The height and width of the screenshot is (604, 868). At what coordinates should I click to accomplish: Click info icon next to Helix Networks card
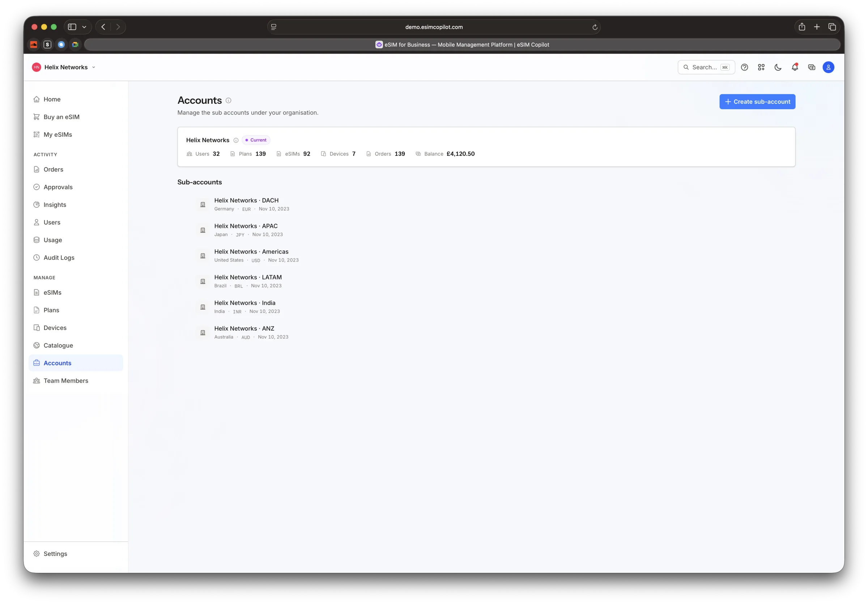236,140
